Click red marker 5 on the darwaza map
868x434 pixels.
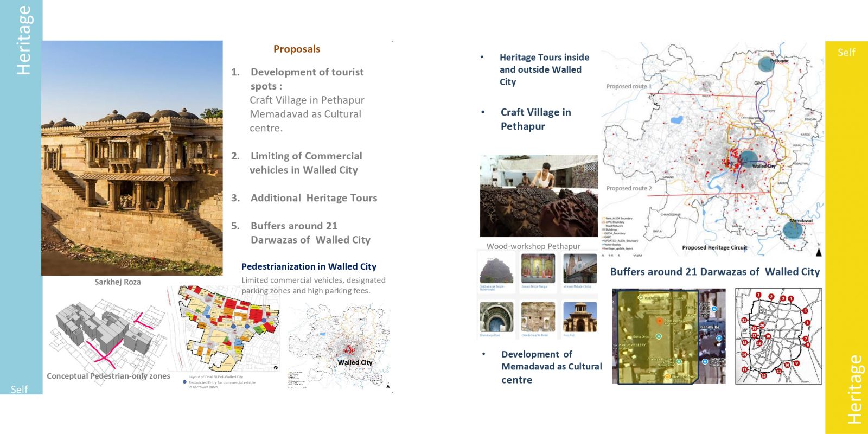pos(805,311)
